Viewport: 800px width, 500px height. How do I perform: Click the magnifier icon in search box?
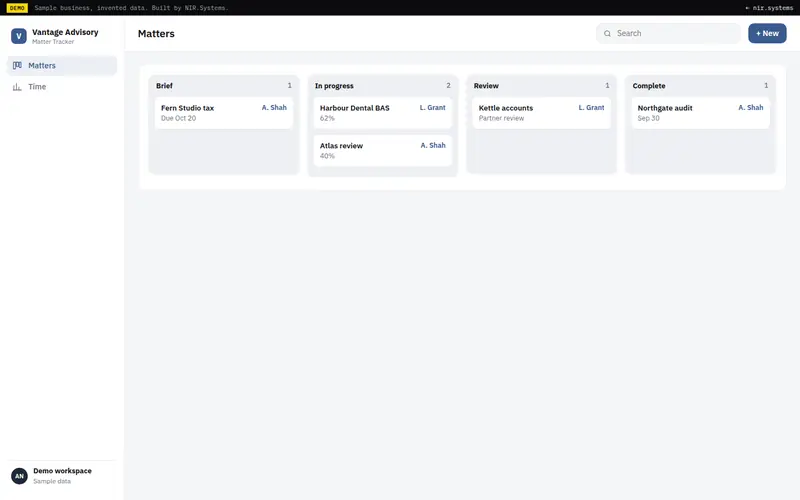click(607, 34)
